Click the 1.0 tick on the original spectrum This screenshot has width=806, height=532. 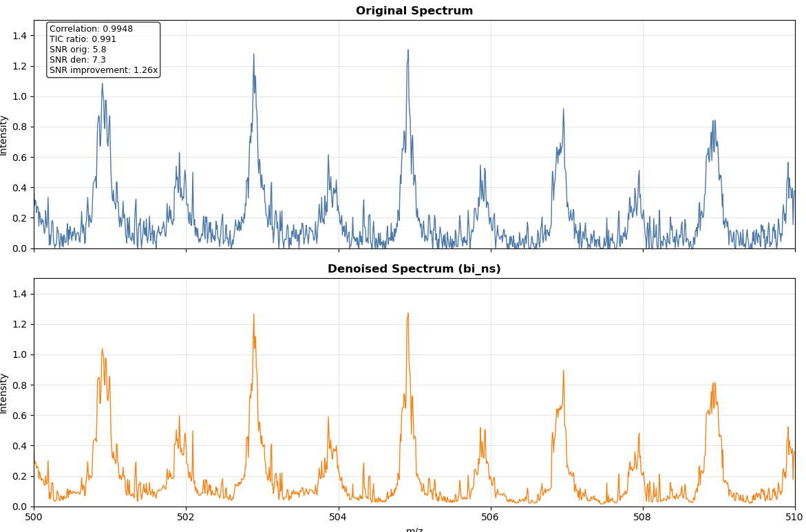click(x=20, y=96)
